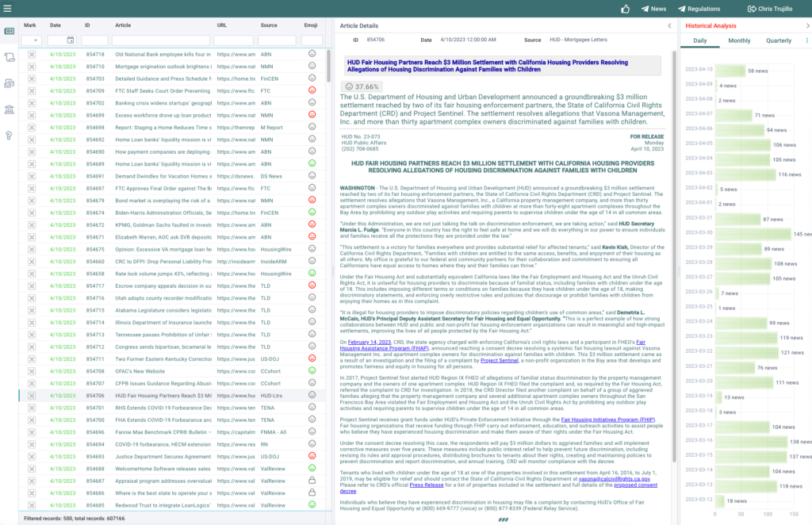Open the Project Sentinel hyperlink
812x525 pixels.
coord(500,360)
